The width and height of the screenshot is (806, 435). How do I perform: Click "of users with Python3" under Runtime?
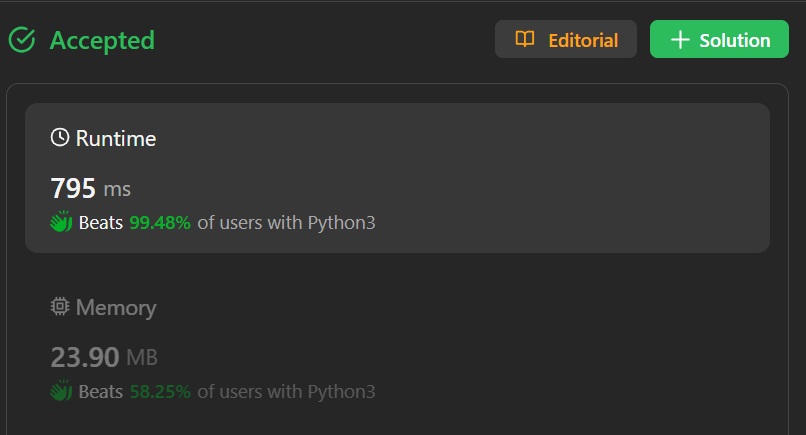pyautogui.click(x=286, y=223)
